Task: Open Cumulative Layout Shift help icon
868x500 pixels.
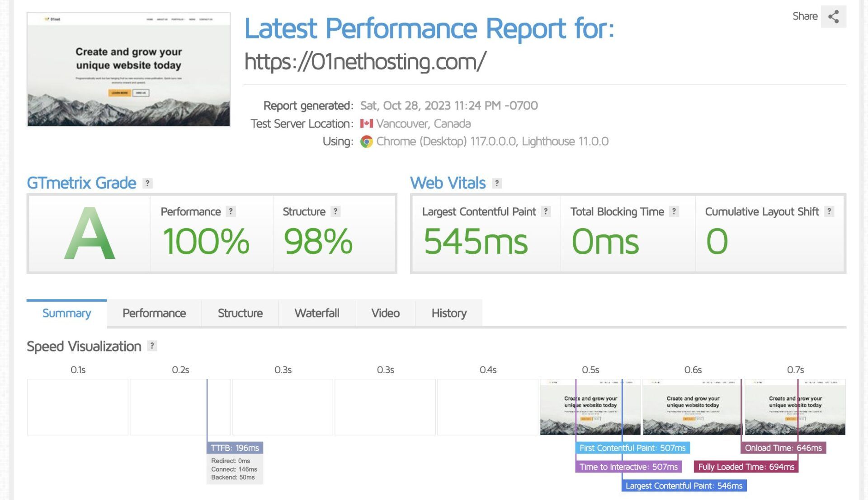Action: [x=829, y=211]
